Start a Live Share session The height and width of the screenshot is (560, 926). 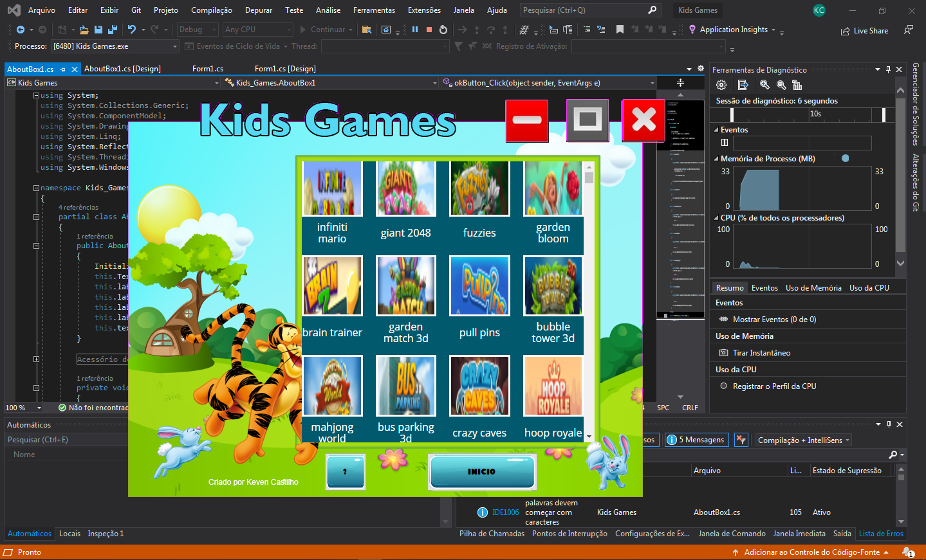tap(864, 30)
